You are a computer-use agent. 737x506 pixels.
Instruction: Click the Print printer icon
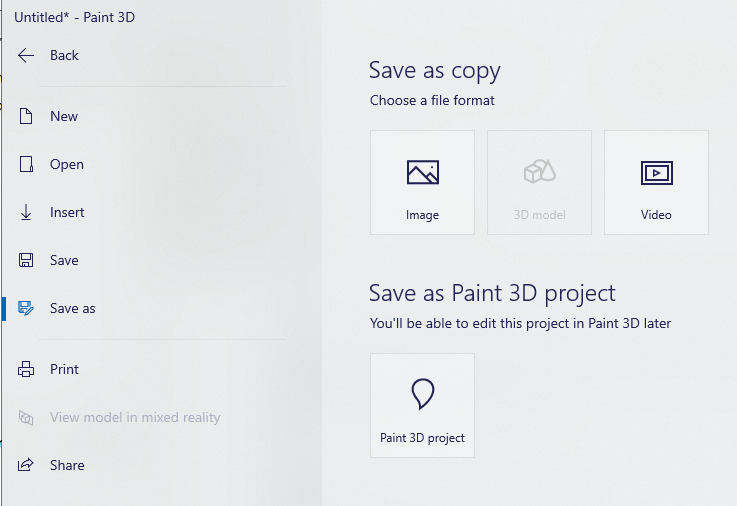coord(26,369)
